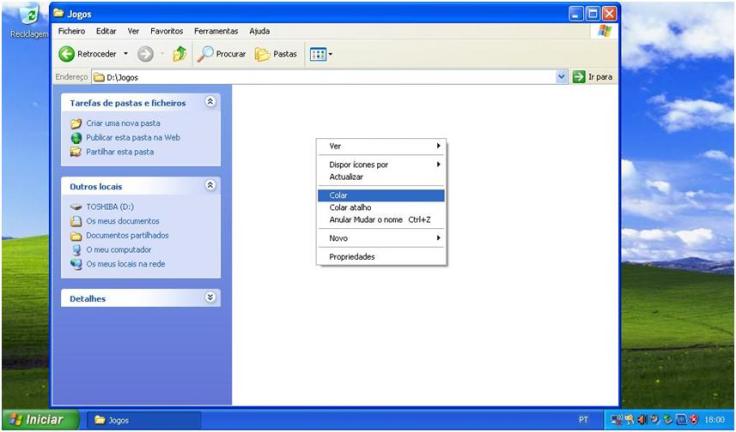Click the Iniciar start button

[37, 420]
